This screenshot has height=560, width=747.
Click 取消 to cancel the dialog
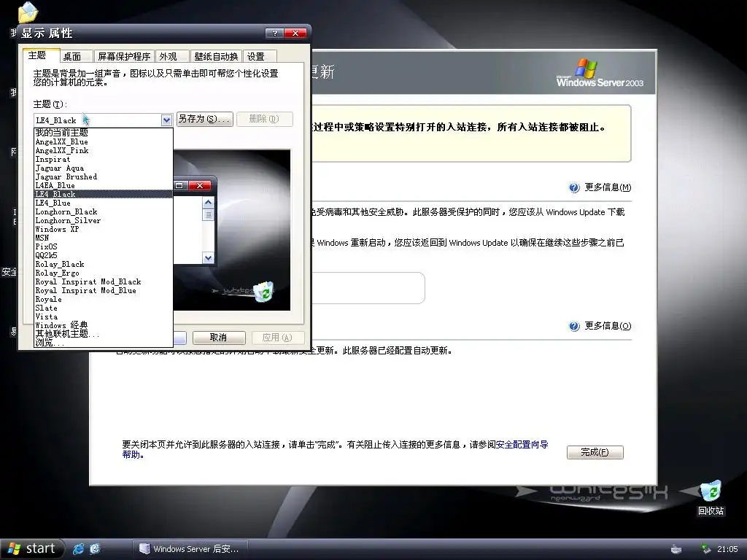[219, 338]
